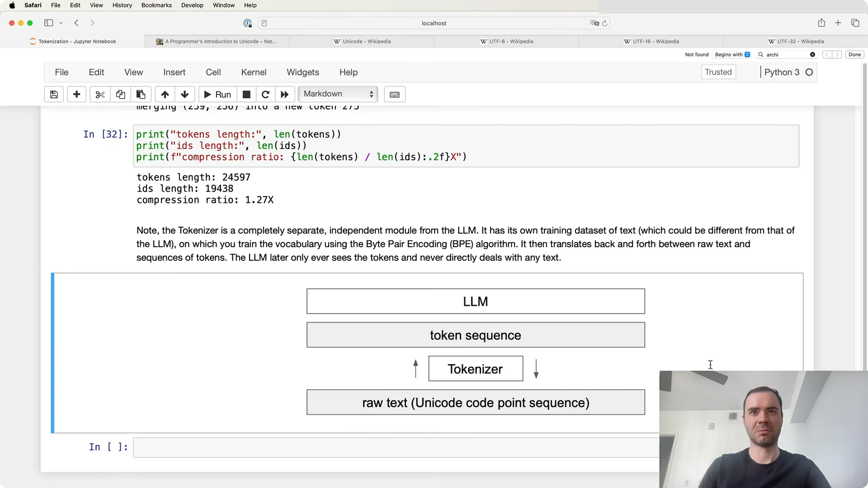The image size is (868, 488).
Task: Open Programmer's Introduction to Unicode tab
Action: click(x=217, y=41)
